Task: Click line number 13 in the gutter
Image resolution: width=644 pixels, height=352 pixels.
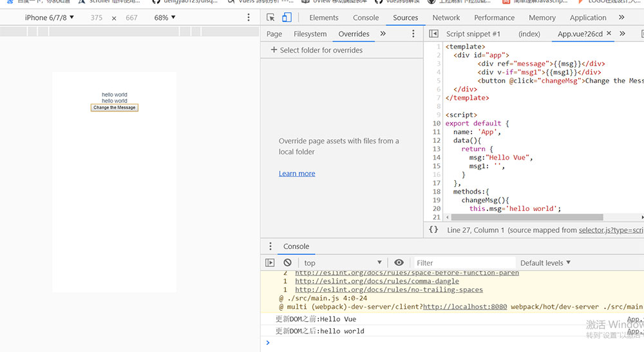Action: 436,149
